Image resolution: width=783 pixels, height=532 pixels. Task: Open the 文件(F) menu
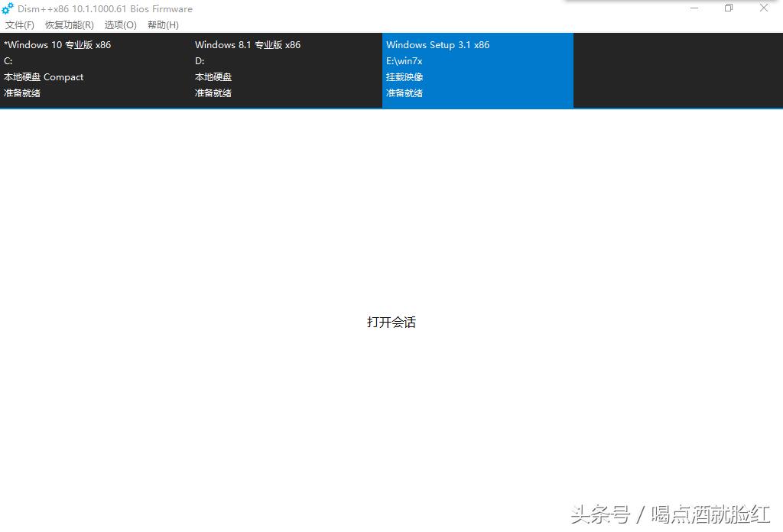[x=19, y=24]
